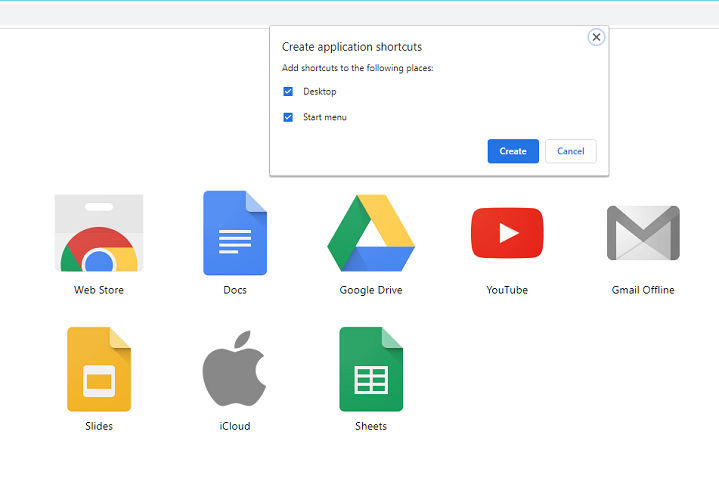719x500 pixels.
Task: Open the YouTube app icon
Action: [x=507, y=233]
